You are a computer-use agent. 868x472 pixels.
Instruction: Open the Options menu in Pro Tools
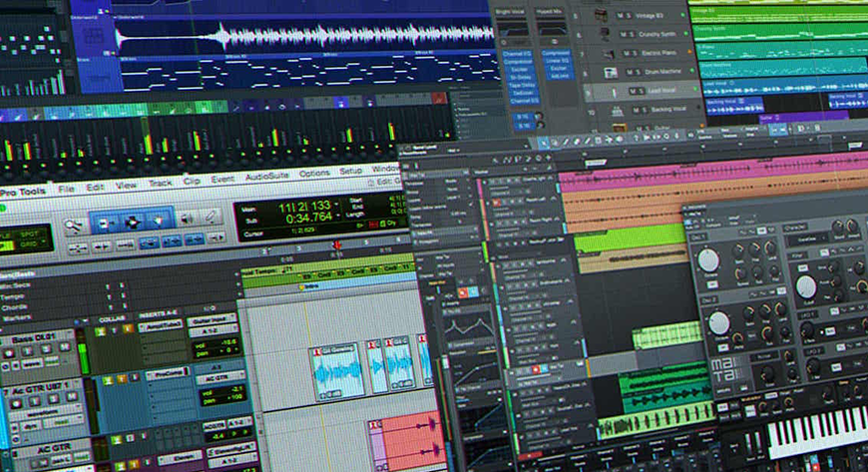pos(314,173)
